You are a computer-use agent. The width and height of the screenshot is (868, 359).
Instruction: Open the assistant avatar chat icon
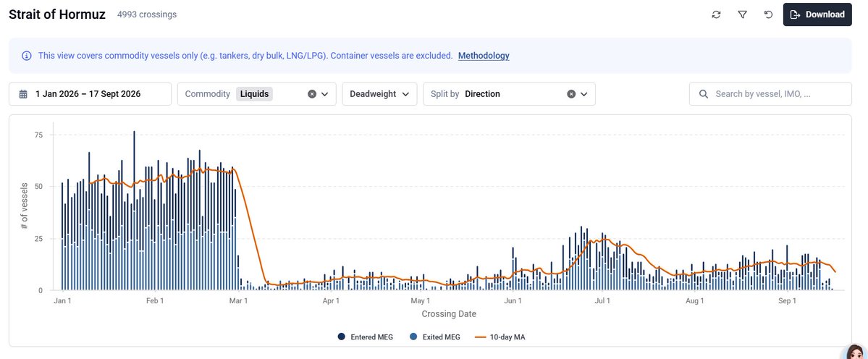click(854, 352)
